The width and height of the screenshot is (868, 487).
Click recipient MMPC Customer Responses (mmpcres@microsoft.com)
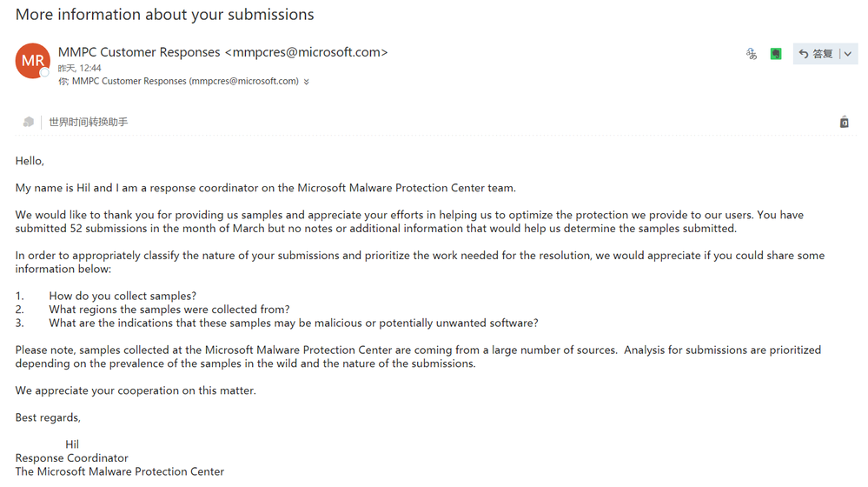(185, 81)
